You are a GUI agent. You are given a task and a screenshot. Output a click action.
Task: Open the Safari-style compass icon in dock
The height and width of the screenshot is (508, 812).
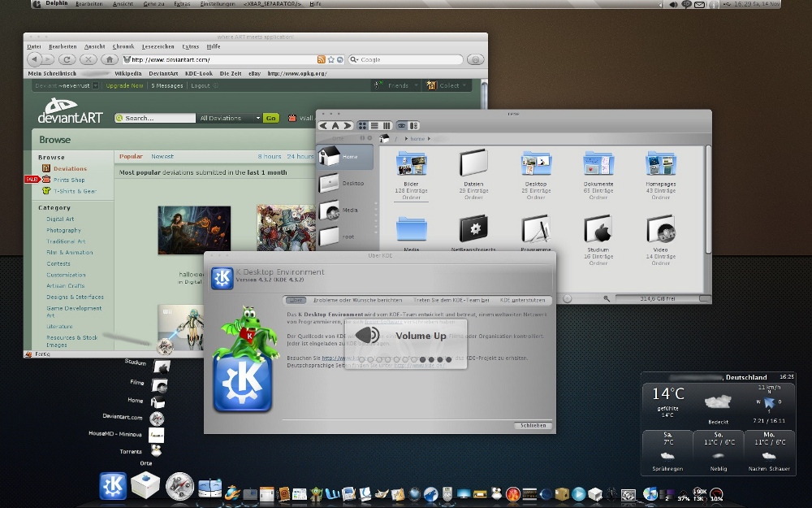click(179, 486)
